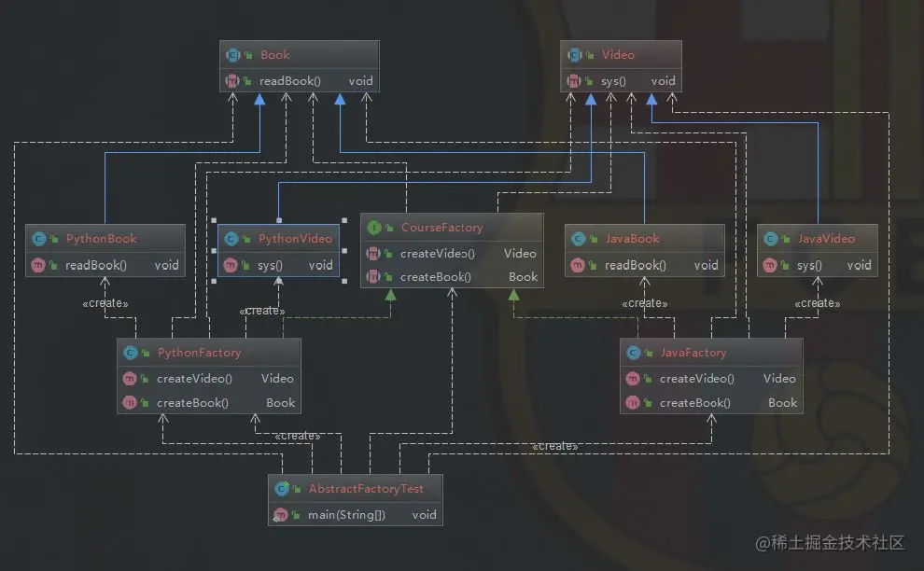Click «create» label below JavaVideo
924x571 pixels.
(818, 303)
